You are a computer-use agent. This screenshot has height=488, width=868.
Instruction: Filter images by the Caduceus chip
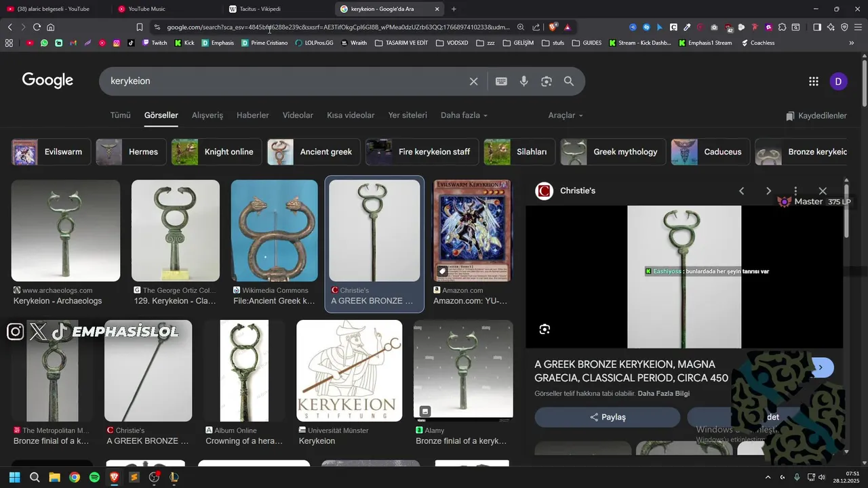(x=710, y=152)
